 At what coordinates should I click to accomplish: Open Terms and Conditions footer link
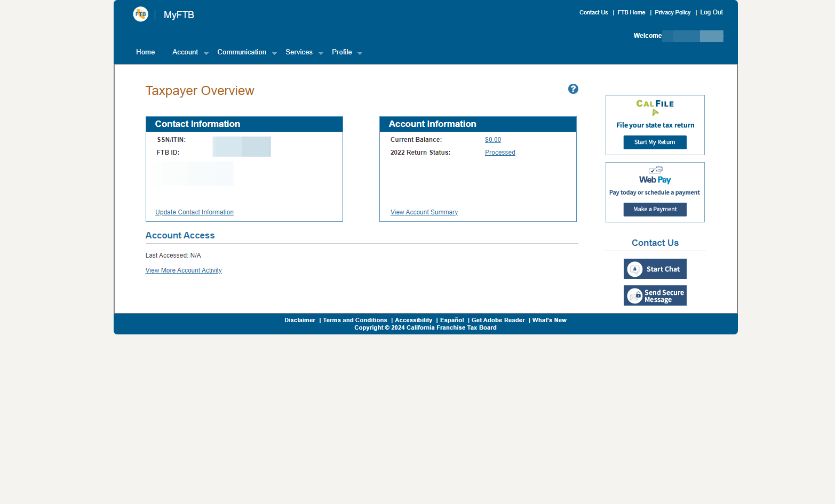tap(355, 320)
